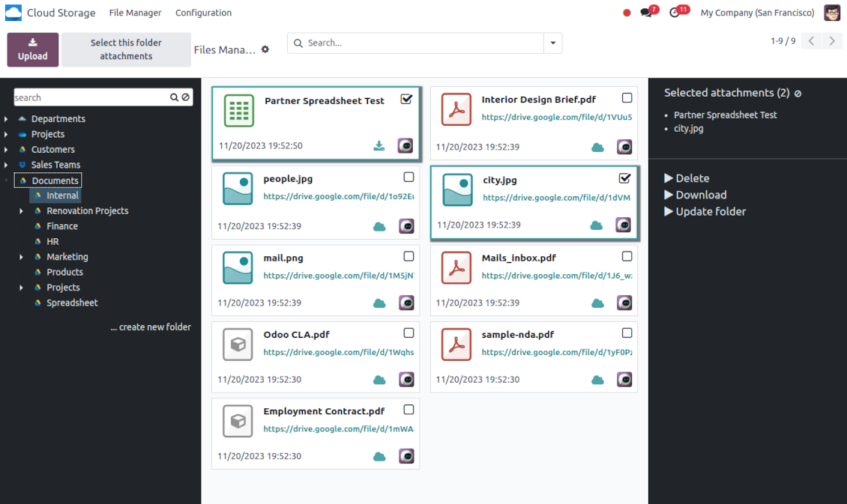
Task: Check the Mails_inbox.pdf checkbox
Action: (x=627, y=256)
